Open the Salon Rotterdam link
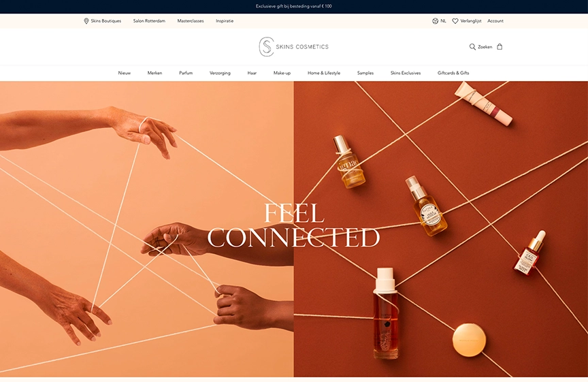This screenshot has width=588, height=382. (x=149, y=21)
